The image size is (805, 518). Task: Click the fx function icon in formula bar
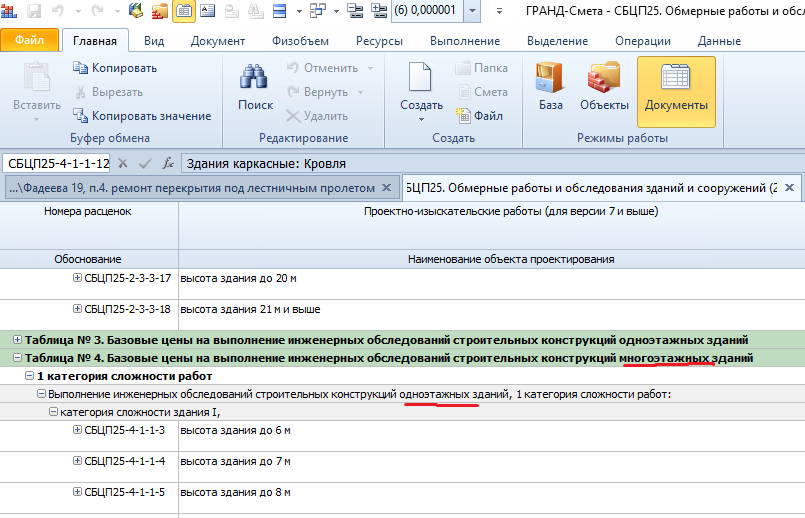(168, 163)
